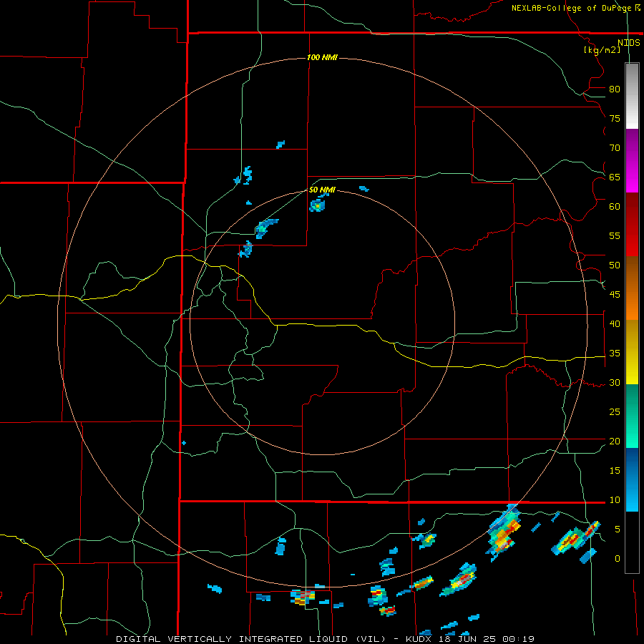Click the [kg/m2] units label

[602, 50]
